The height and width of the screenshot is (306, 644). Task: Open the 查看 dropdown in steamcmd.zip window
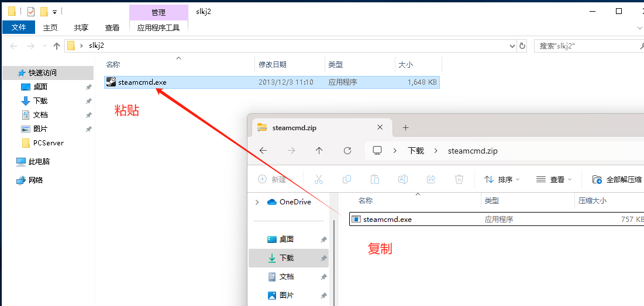click(554, 179)
